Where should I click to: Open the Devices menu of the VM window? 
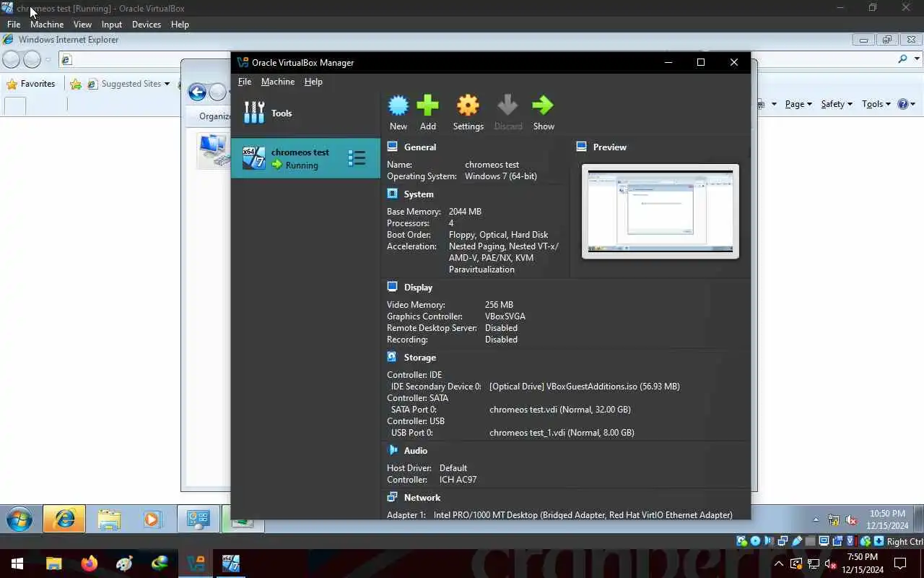pos(147,24)
